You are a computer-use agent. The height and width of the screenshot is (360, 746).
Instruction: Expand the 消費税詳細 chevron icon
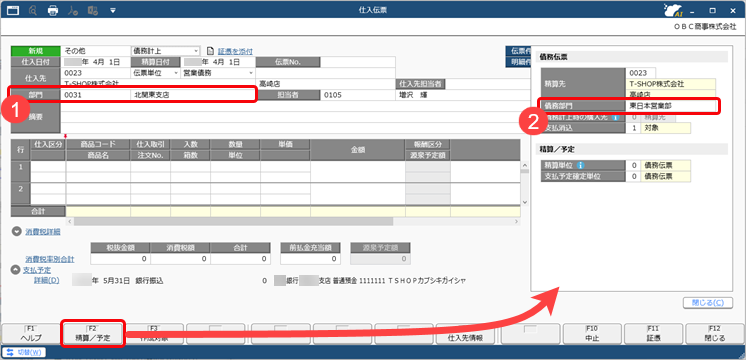point(17,232)
